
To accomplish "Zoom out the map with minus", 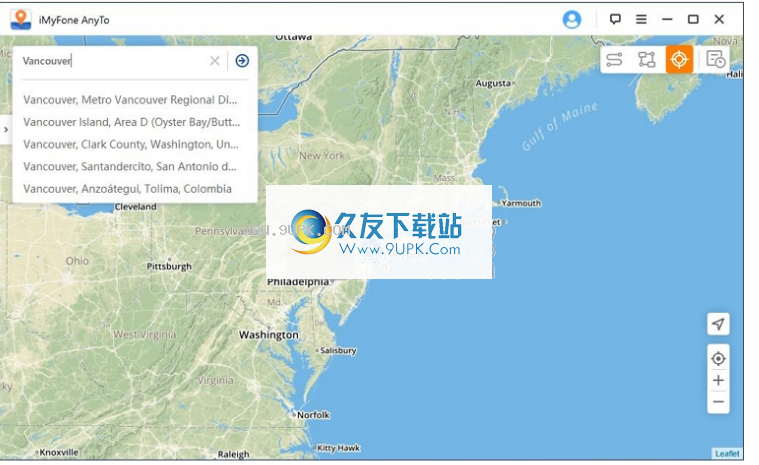I will click(718, 402).
